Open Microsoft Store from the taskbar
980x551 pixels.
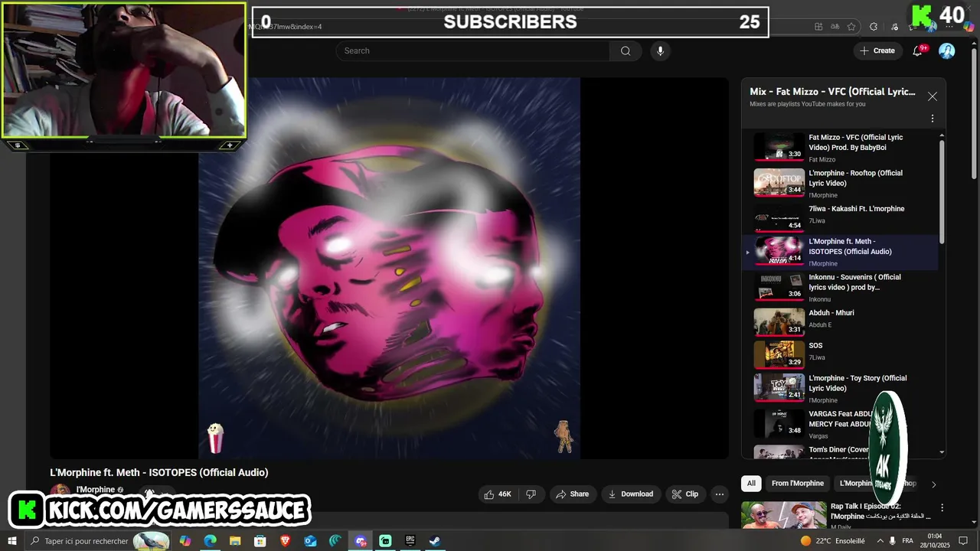click(x=260, y=541)
